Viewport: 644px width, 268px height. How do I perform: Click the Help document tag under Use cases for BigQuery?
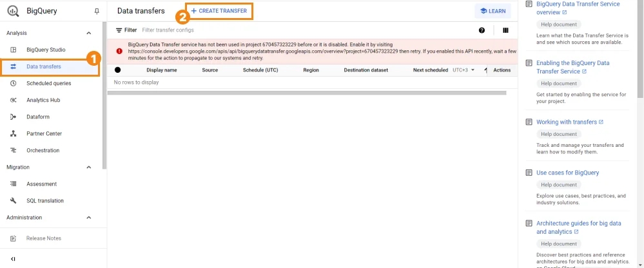pos(559,185)
